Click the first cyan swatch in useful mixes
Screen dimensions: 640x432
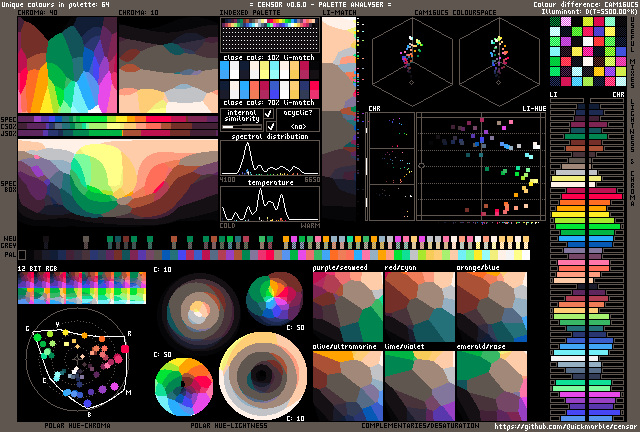(555, 31)
